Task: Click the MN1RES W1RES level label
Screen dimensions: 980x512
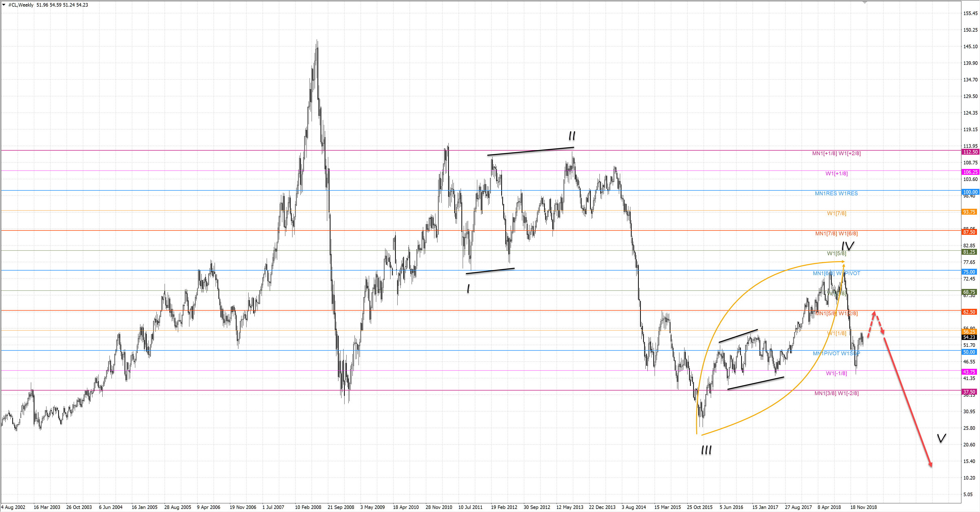Action: (836, 194)
